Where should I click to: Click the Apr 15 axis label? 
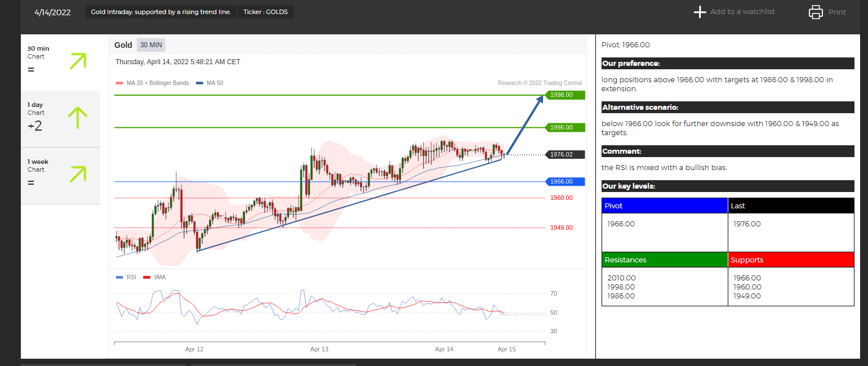[507, 350]
